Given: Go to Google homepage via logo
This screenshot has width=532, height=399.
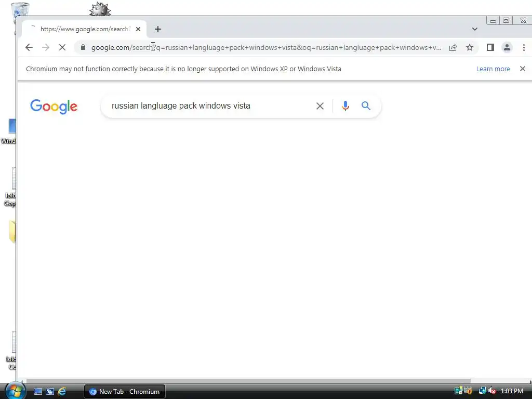Looking at the screenshot, I should (54, 107).
